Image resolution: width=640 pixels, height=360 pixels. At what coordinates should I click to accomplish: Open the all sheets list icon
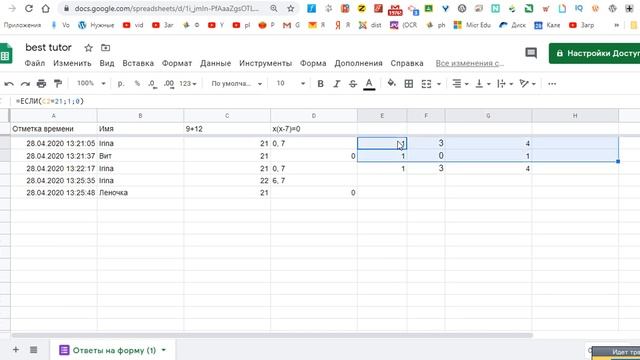tap(33, 350)
